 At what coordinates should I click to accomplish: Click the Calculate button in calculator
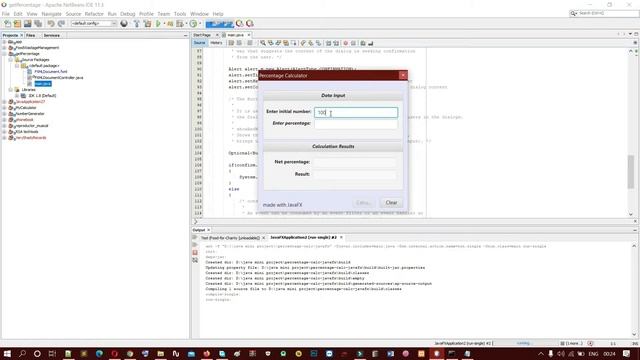coord(363,202)
